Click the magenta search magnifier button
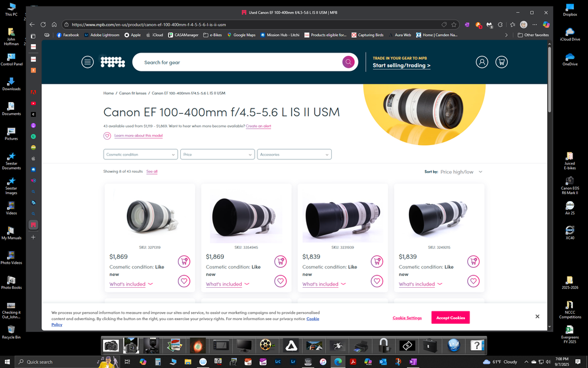 tap(348, 62)
